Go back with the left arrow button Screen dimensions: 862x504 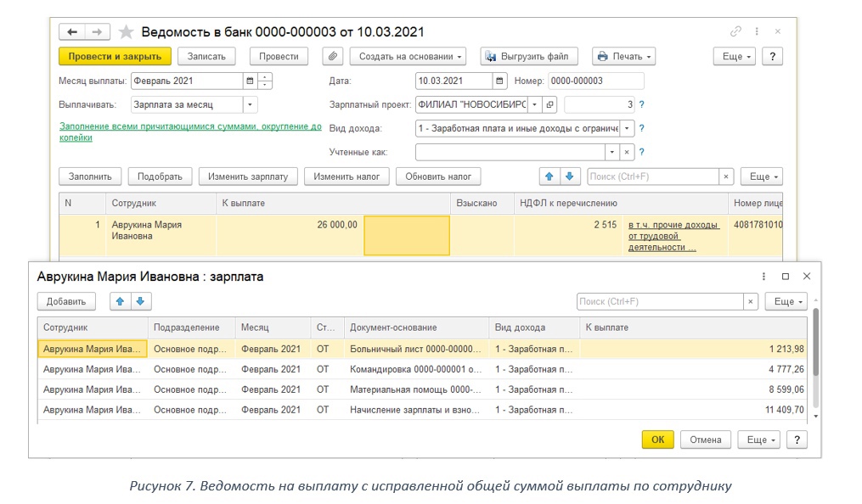[72, 32]
